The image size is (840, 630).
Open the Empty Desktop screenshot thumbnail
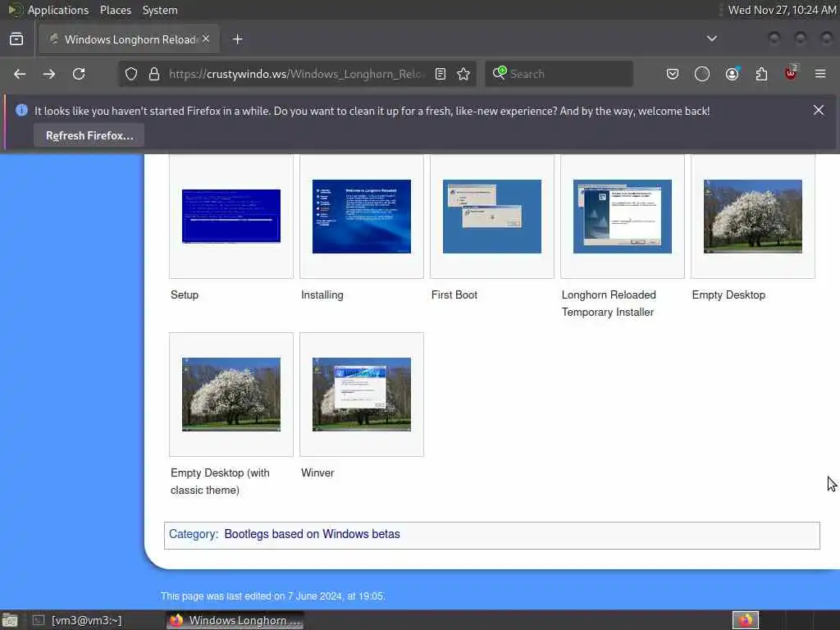point(753,217)
